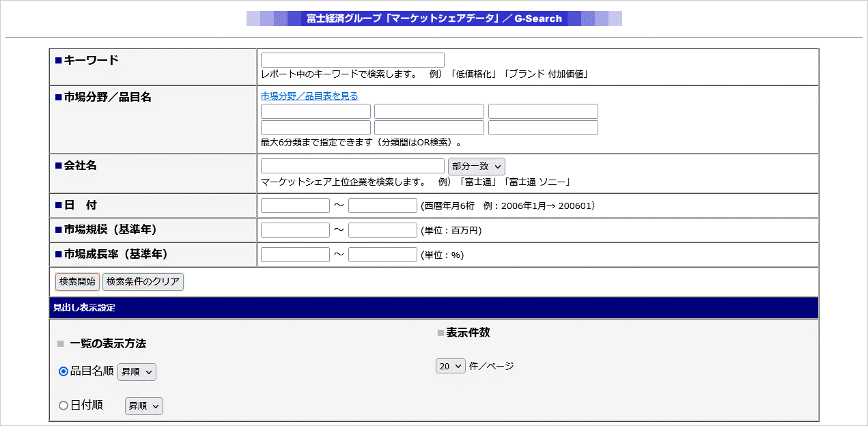This screenshot has width=868, height=426.
Task: Open the 表示件数 per-page count dropdown
Action: pos(450,367)
